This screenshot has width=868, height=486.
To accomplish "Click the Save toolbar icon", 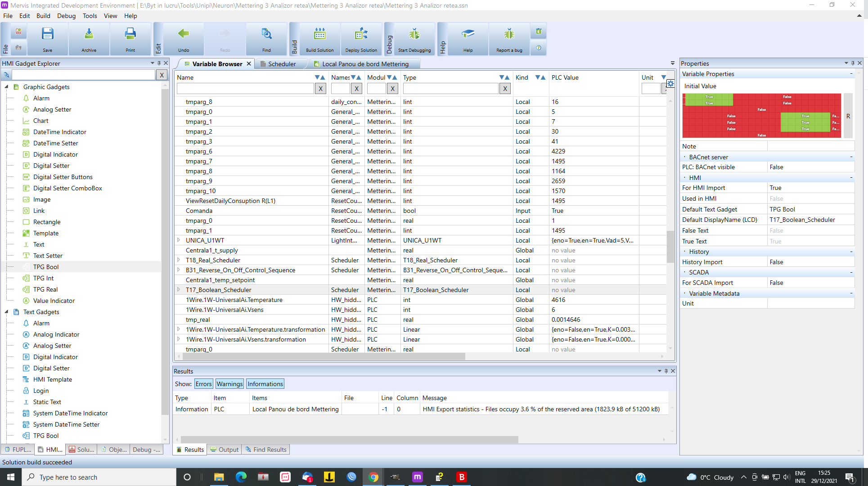I will [47, 35].
